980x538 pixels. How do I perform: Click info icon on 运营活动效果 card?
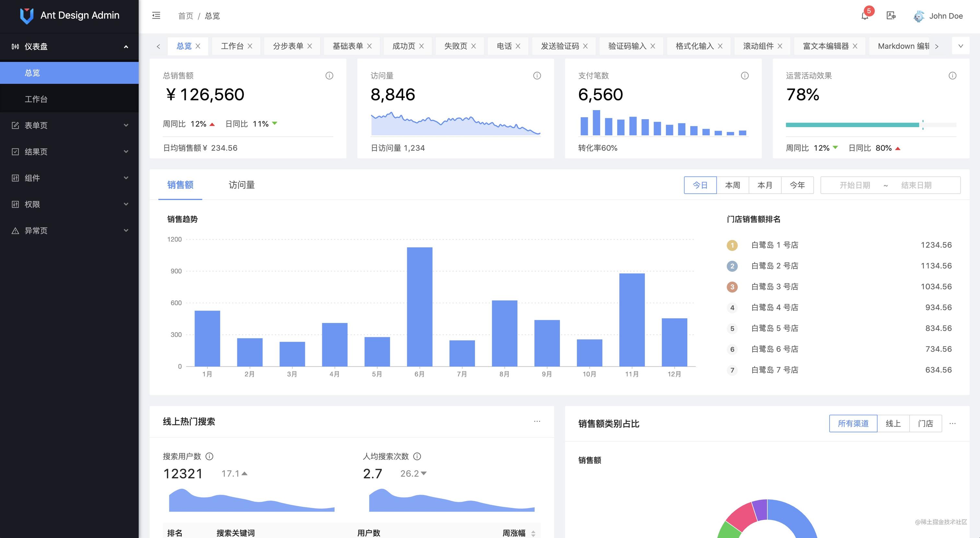pos(952,76)
